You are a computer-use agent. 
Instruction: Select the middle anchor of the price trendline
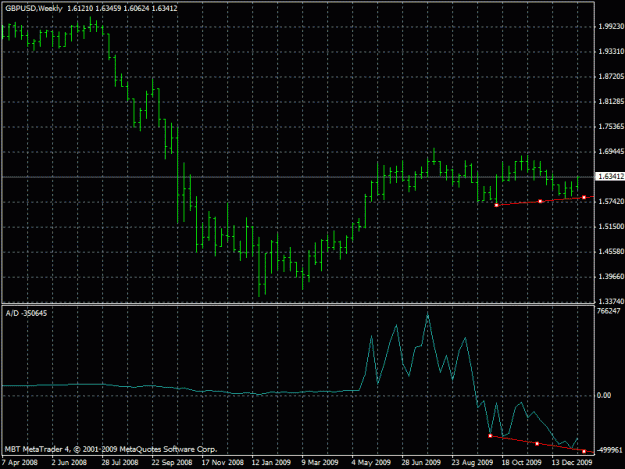point(540,201)
